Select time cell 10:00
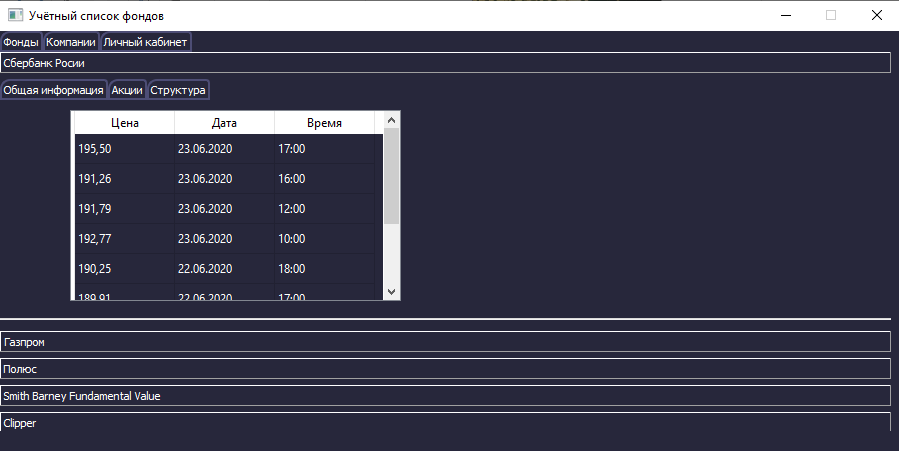Screen dimensions: 899x451 (x=324, y=239)
